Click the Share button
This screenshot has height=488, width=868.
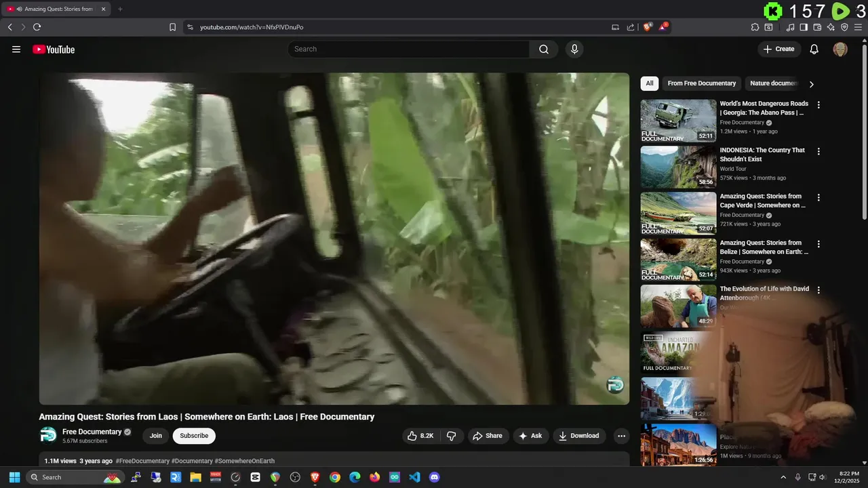(x=488, y=436)
